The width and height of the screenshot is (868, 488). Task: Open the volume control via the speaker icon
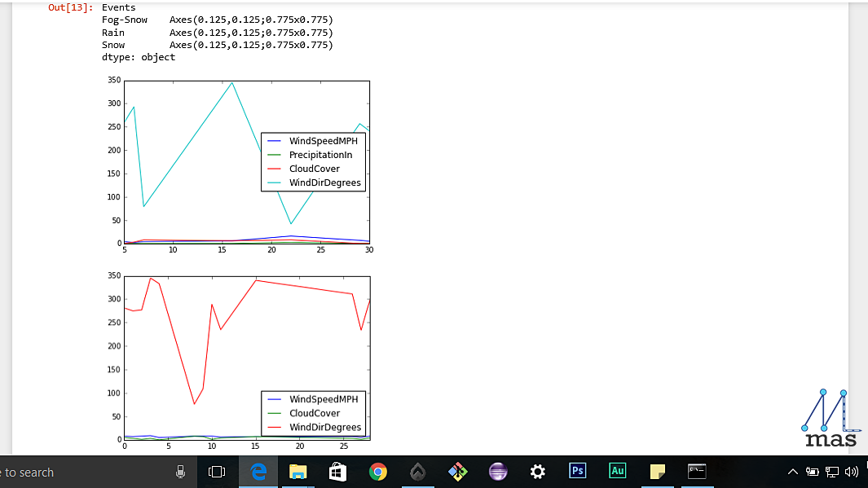[851, 472]
